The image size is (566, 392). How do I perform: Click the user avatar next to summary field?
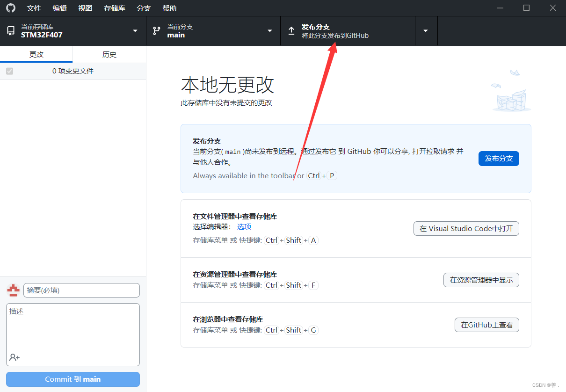pos(13,290)
